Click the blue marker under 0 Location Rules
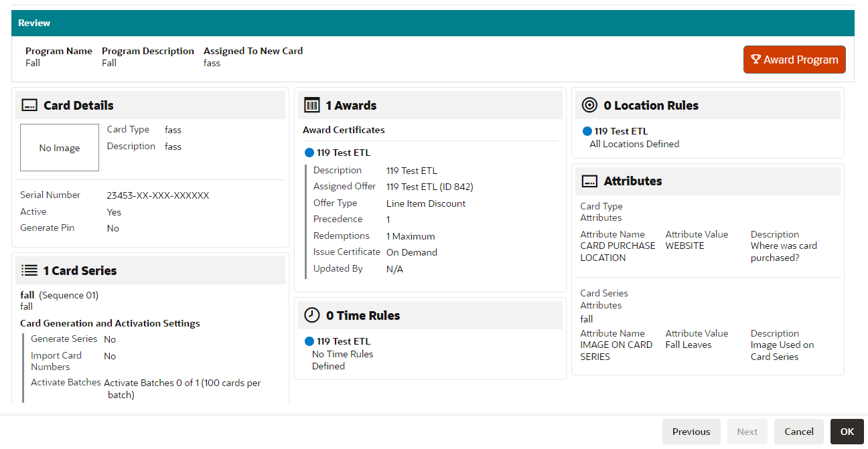Image resolution: width=868 pixels, height=449 pixels. pyautogui.click(x=587, y=131)
